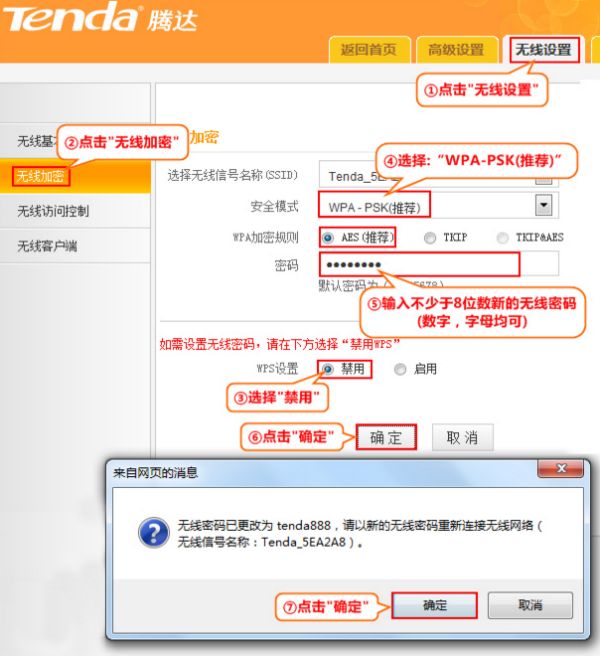Expand the SSID selection dropdown

(544, 177)
